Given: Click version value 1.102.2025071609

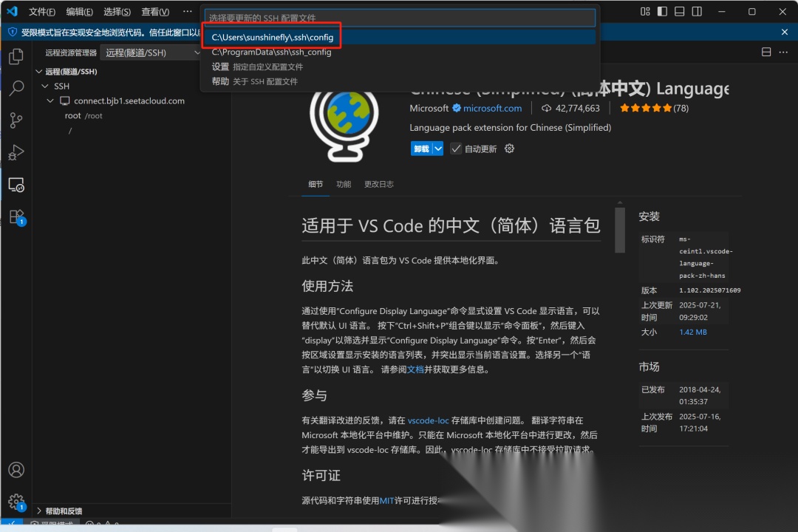Looking at the screenshot, I should pos(709,290).
